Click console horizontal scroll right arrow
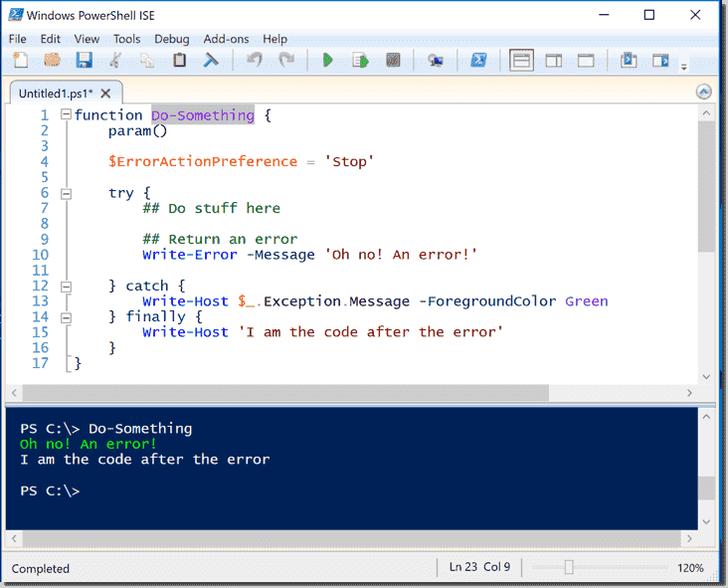Screen dimensions: 728x588 tap(689, 538)
